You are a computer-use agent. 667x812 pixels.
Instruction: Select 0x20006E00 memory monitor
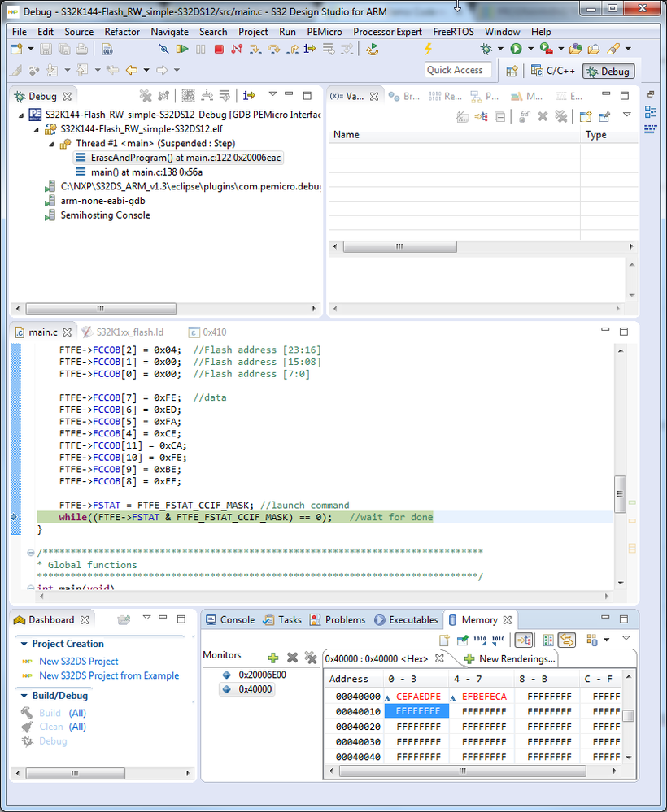tap(262, 675)
